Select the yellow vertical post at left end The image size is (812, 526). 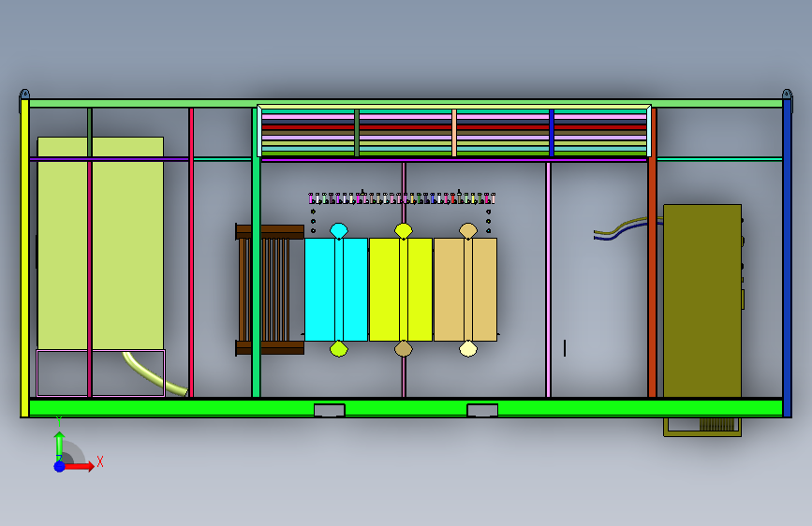point(24,257)
